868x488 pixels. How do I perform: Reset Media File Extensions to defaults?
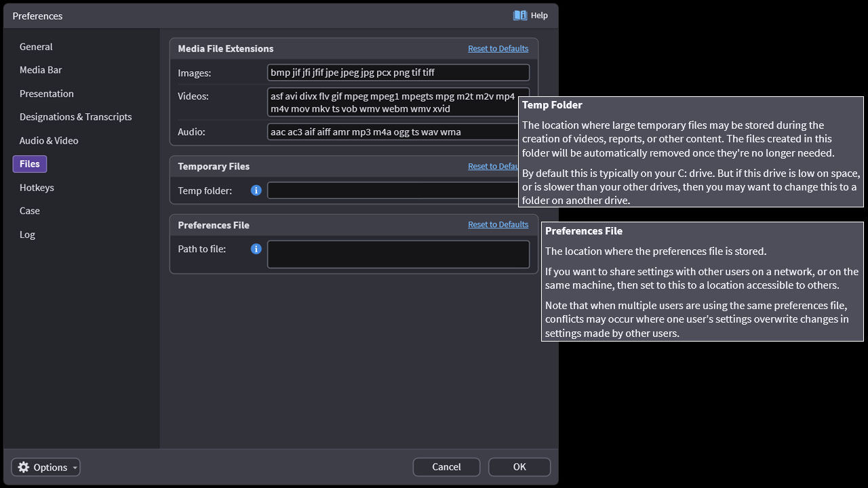(498, 49)
